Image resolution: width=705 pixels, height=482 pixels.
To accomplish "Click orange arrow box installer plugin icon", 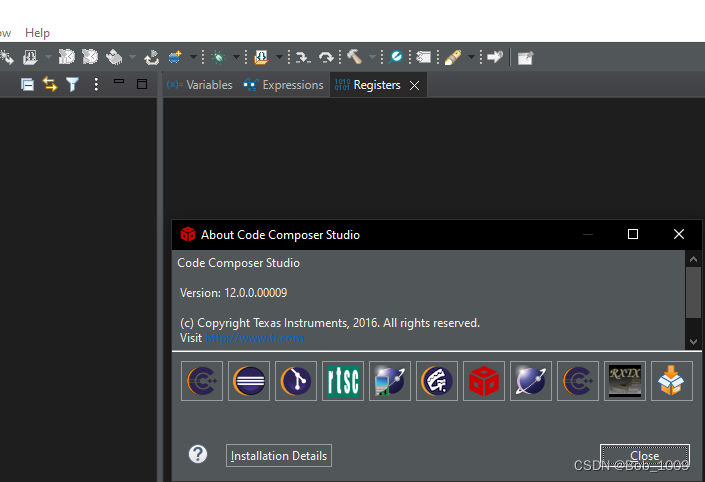I will coord(672,381).
